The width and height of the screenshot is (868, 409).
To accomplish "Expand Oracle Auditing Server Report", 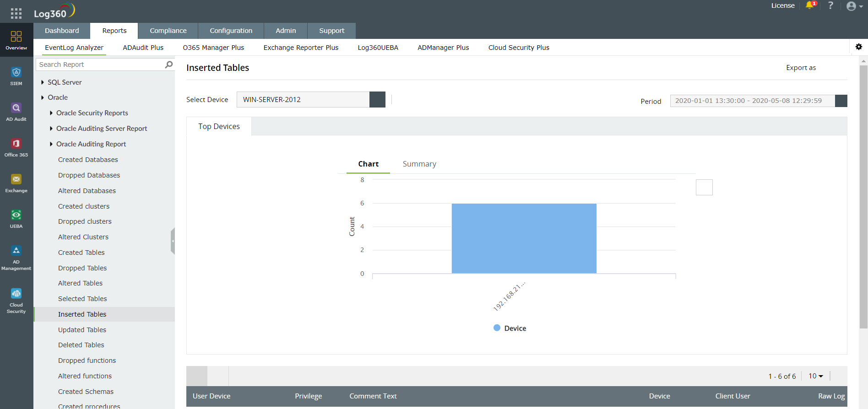I will (51, 129).
